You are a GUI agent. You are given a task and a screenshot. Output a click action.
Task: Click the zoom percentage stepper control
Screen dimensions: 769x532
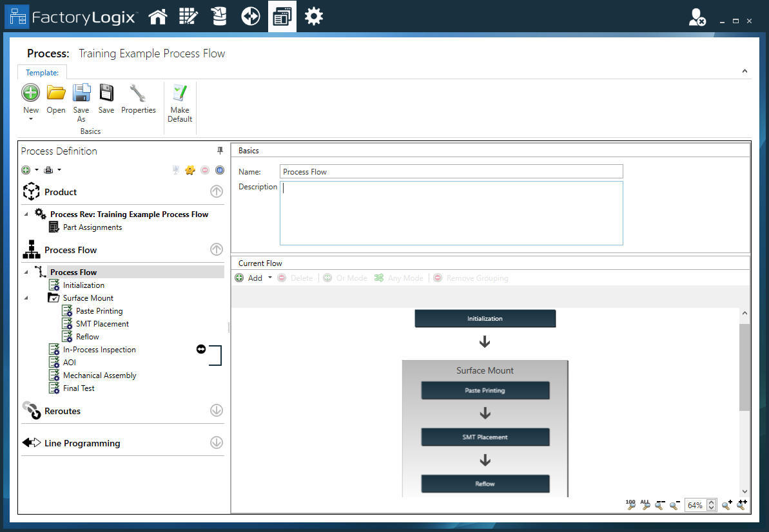(711, 505)
